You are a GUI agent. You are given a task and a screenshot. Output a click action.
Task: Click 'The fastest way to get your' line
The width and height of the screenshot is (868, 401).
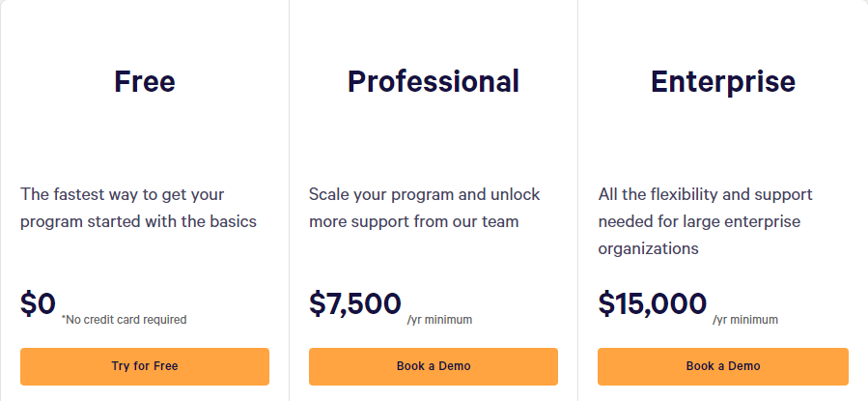(x=123, y=194)
